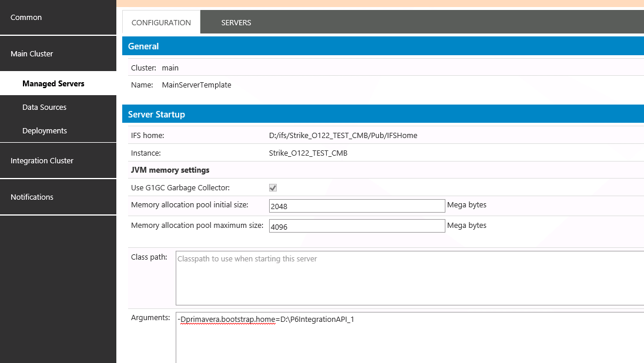This screenshot has width=644, height=363.
Task: Switch to the CONFIGURATION tab
Action: point(161,22)
